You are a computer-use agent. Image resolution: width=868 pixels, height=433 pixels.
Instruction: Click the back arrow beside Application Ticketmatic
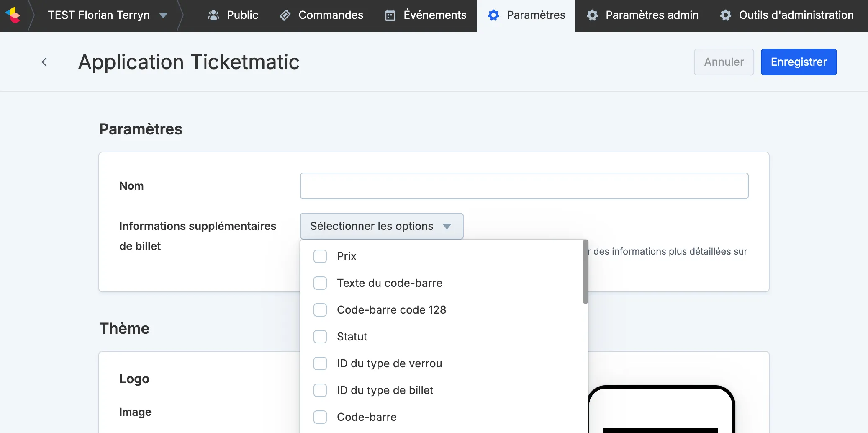tap(44, 62)
